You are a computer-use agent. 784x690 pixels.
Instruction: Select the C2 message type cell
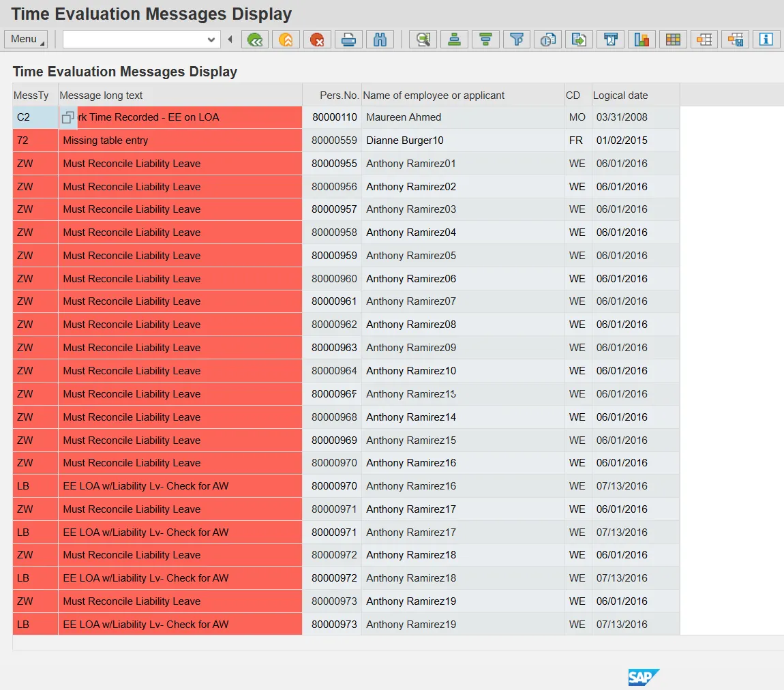35,117
